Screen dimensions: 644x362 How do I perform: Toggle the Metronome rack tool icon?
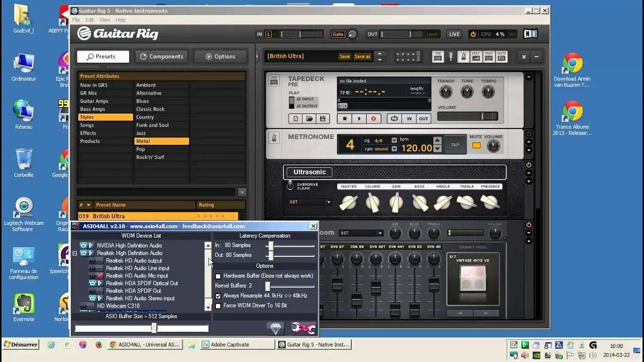coord(464,57)
